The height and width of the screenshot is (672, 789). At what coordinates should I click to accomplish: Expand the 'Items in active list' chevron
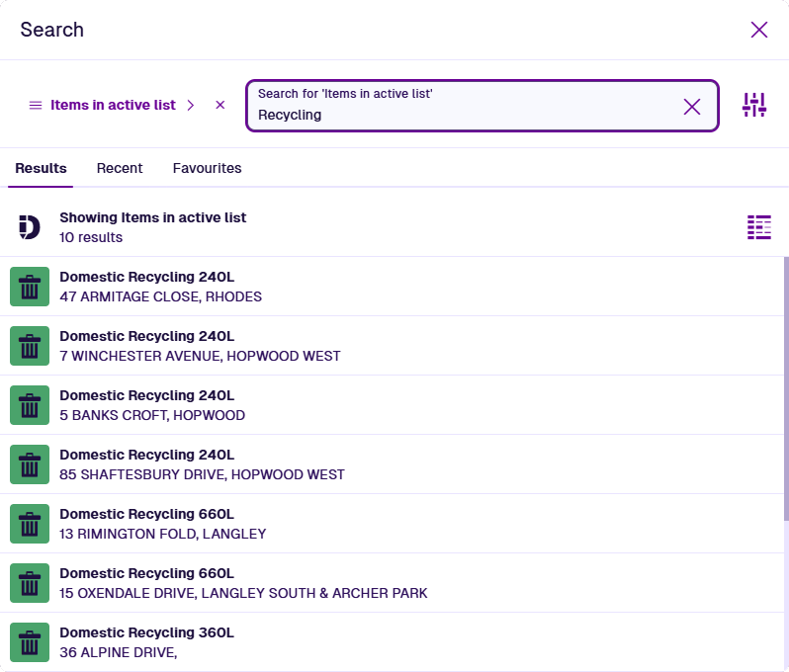[191, 105]
